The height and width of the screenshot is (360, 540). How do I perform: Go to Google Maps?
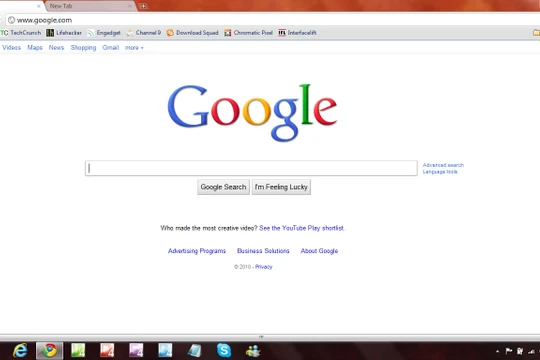coord(35,48)
